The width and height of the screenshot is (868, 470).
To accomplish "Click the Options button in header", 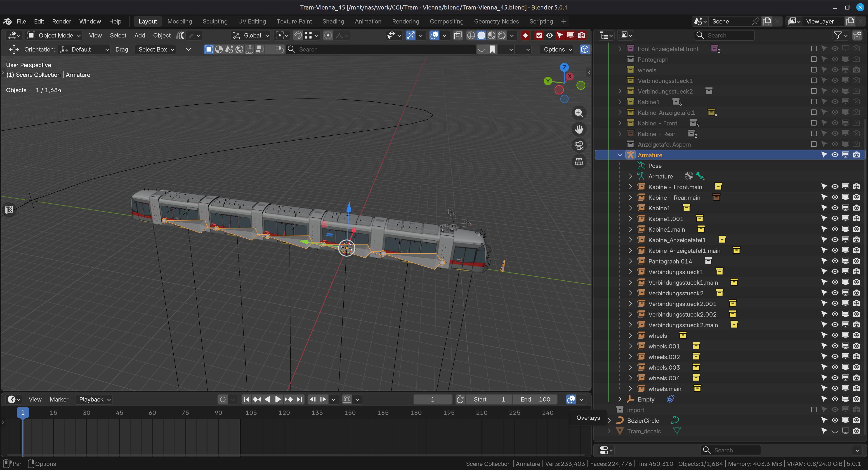I will 558,49.
